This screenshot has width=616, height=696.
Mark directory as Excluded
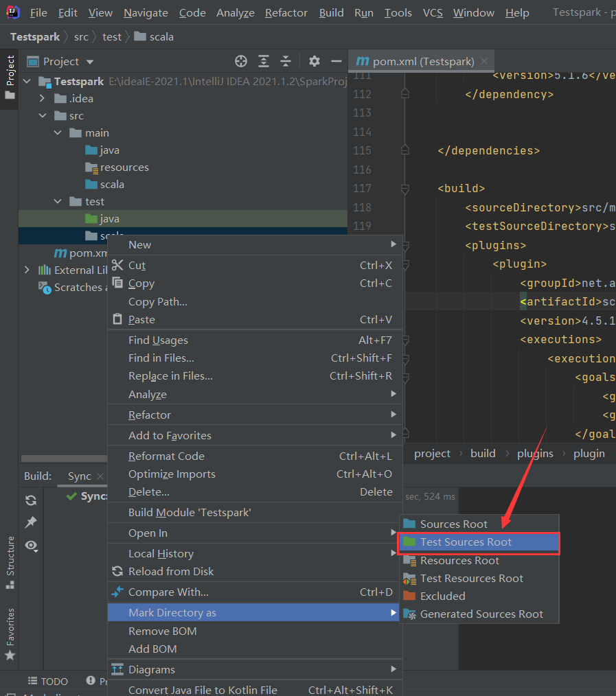pyautogui.click(x=479, y=596)
